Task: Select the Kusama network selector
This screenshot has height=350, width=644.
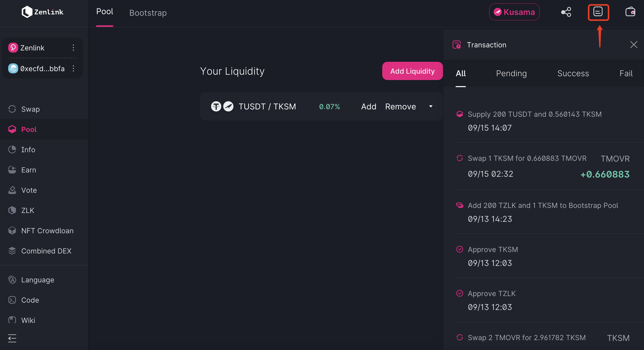Action: point(514,12)
